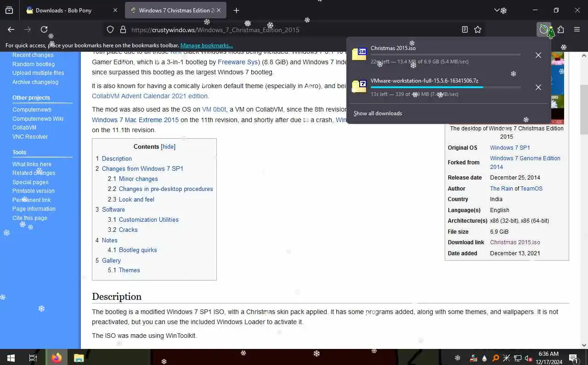Bookmark this page with the star icon
The width and height of the screenshot is (588, 365).
coord(478,29)
